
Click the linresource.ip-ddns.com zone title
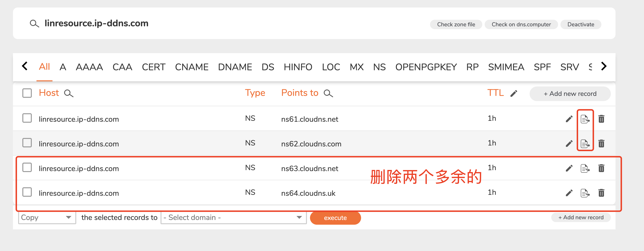click(97, 24)
